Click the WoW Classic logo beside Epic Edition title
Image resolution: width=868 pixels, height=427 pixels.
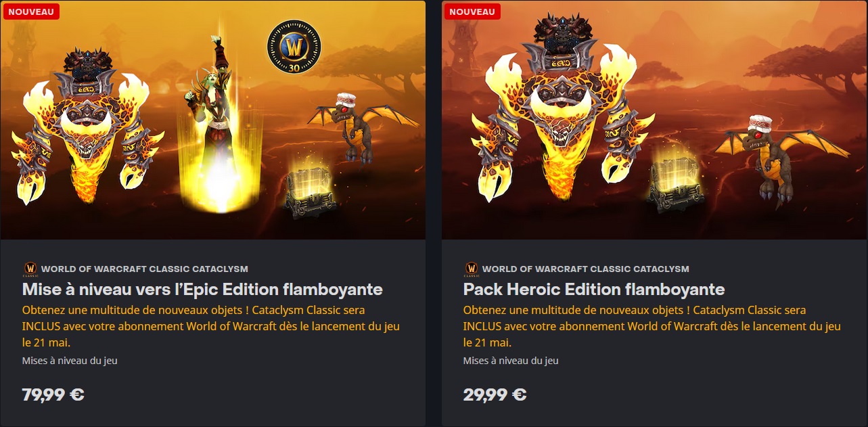30,269
